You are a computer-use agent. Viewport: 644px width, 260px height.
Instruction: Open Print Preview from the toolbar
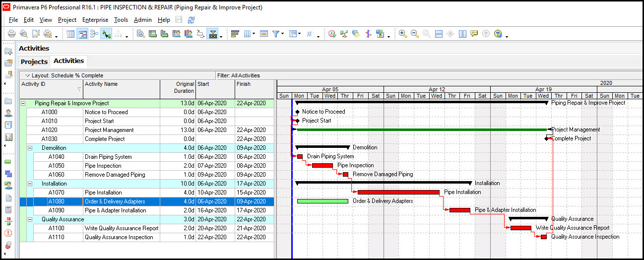click(23, 34)
